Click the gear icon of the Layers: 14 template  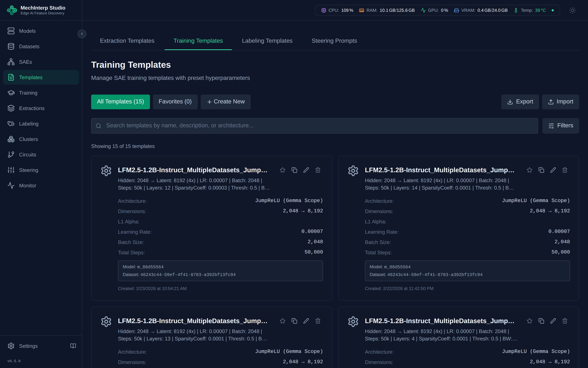pyautogui.click(x=353, y=171)
